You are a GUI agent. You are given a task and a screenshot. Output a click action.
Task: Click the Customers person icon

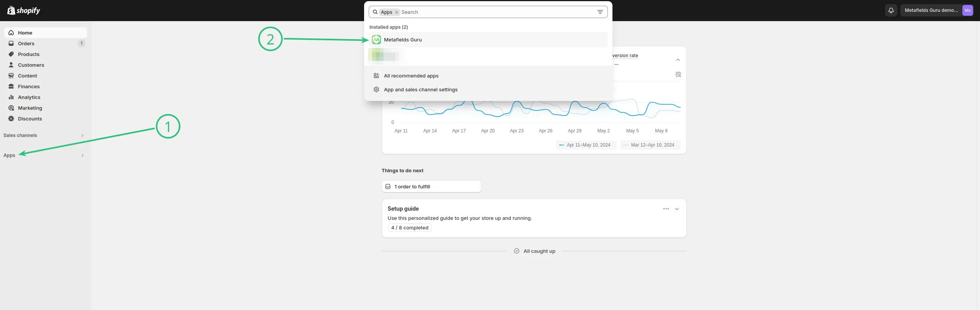tap(11, 65)
